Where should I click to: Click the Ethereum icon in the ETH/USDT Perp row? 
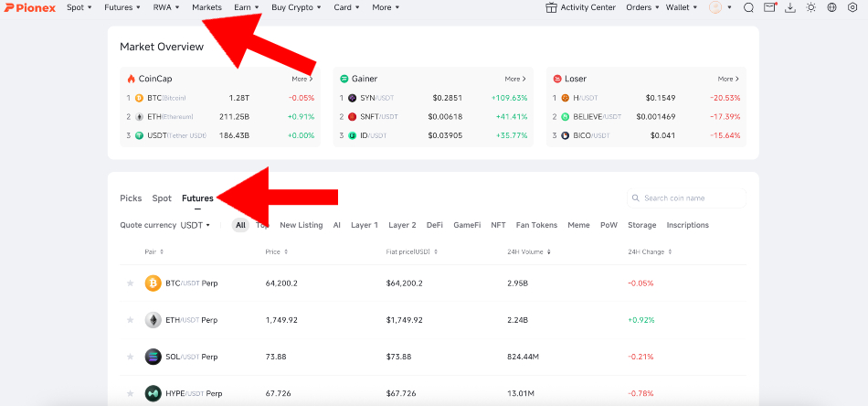[153, 320]
